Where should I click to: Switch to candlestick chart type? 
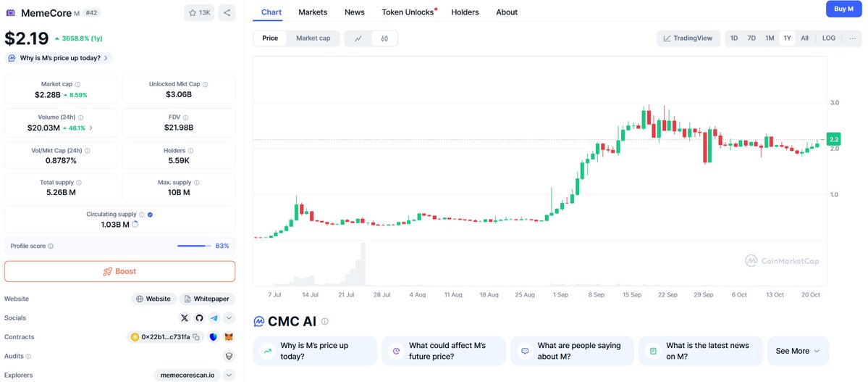384,38
